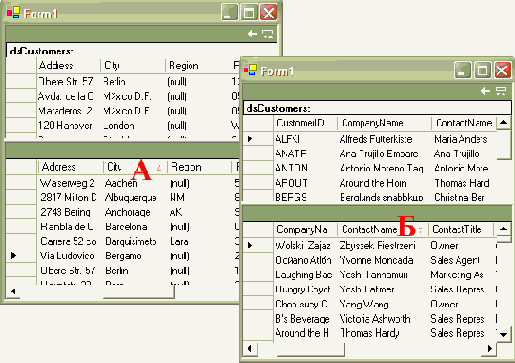Select the 'BERGS' cell

pos(305,197)
